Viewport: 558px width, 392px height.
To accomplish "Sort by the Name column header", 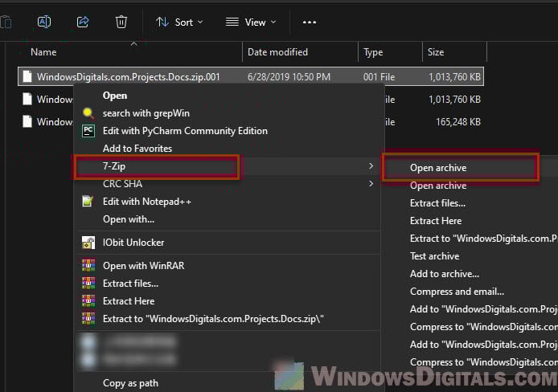I will tap(43, 52).
